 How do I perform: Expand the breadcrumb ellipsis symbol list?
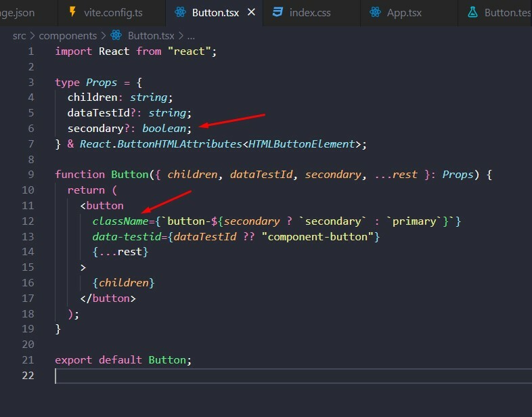point(191,35)
